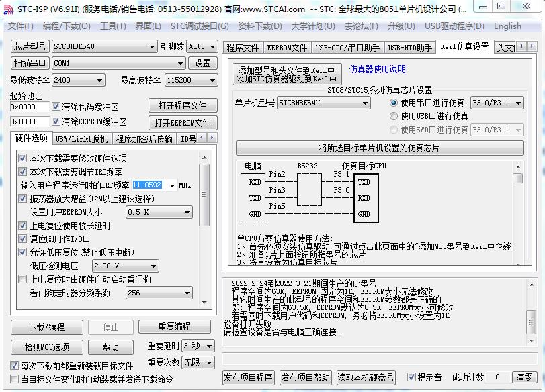Open 重复次数 无限 dropdown
The height and width of the screenshot is (392, 545).
198,363
